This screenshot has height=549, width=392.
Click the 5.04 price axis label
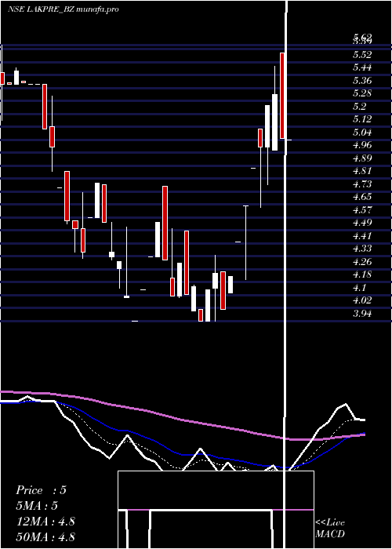coord(362,132)
